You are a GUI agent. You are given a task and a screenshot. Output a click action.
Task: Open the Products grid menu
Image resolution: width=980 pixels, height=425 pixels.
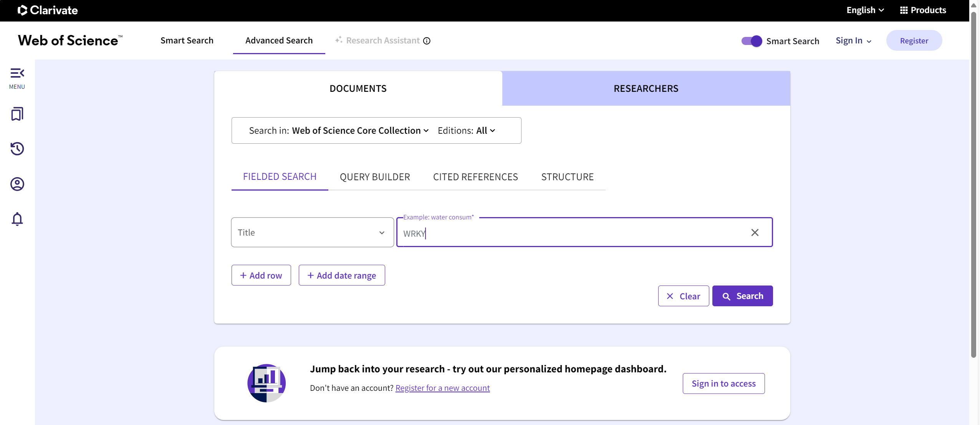923,10
